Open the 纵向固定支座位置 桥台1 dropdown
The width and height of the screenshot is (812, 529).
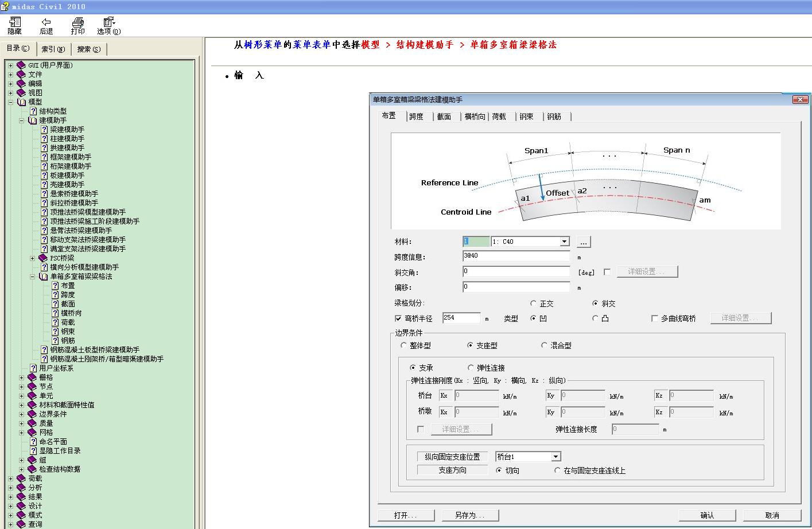tap(556, 457)
